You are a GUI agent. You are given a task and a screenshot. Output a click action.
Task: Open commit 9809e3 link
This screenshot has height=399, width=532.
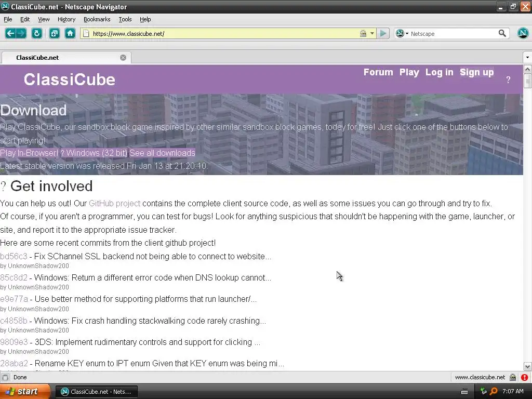click(x=14, y=342)
